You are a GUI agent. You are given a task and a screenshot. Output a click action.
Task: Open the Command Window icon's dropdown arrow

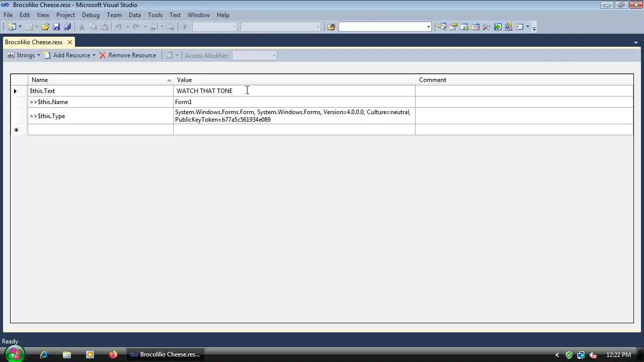point(528,27)
